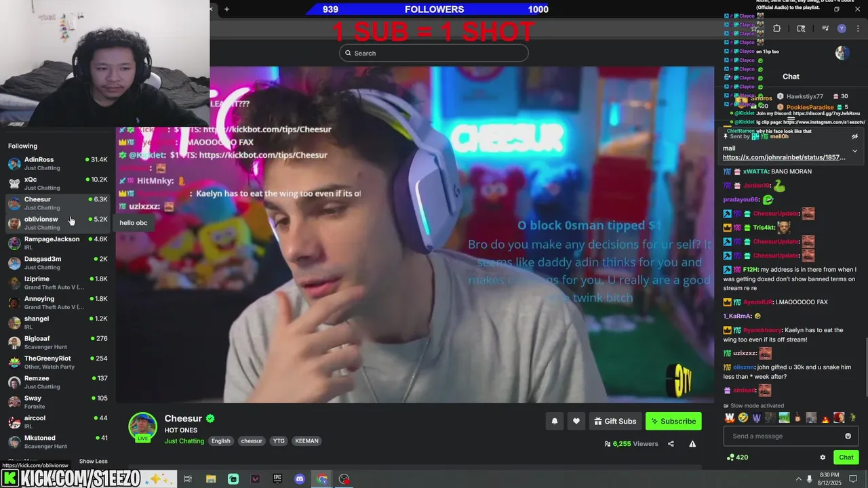
Task: Click the Chrome icon in taskbar
Action: click(322, 479)
